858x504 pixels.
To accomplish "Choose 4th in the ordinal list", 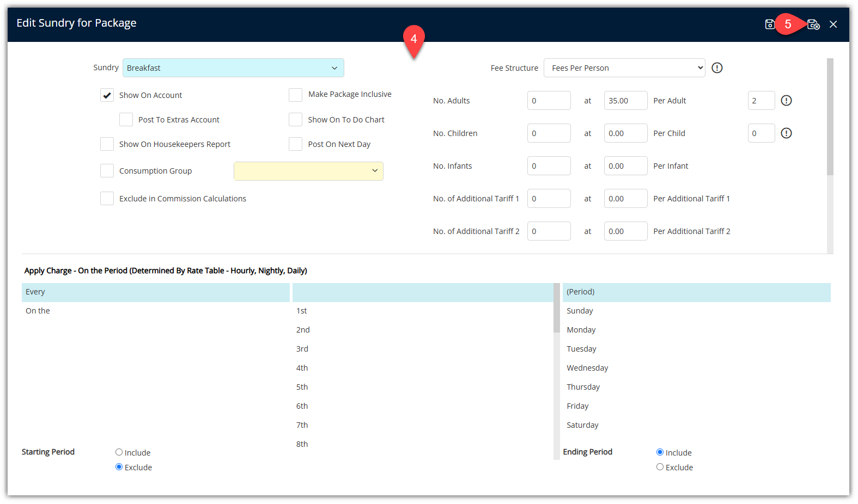I will coord(423,368).
